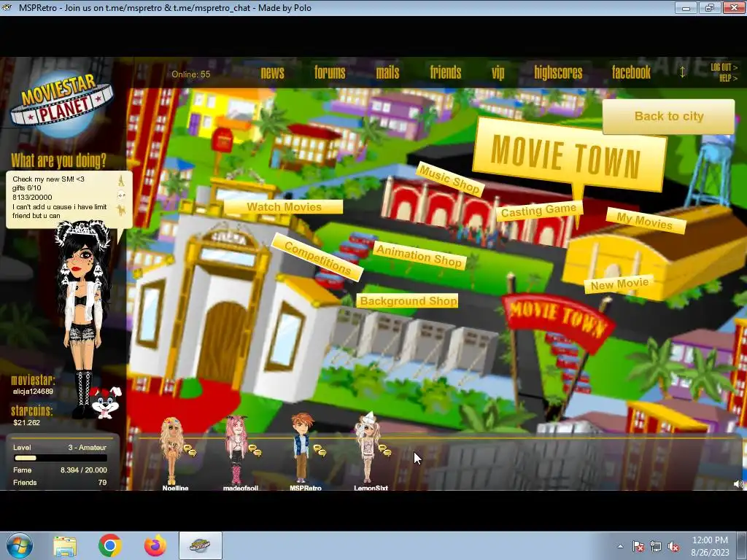Click the red Movie Town sign
The height and width of the screenshot is (560, 747).
(558, 320)
